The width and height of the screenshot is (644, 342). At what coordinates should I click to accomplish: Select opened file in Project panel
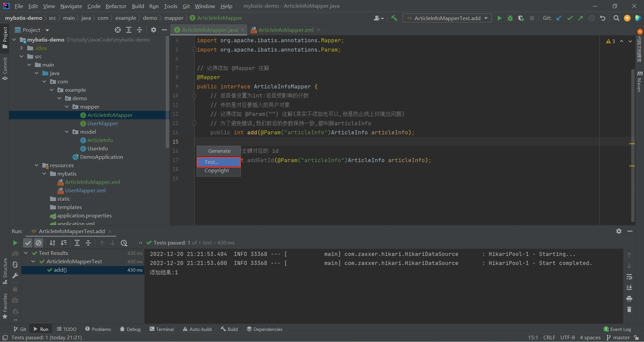(118, 30)
